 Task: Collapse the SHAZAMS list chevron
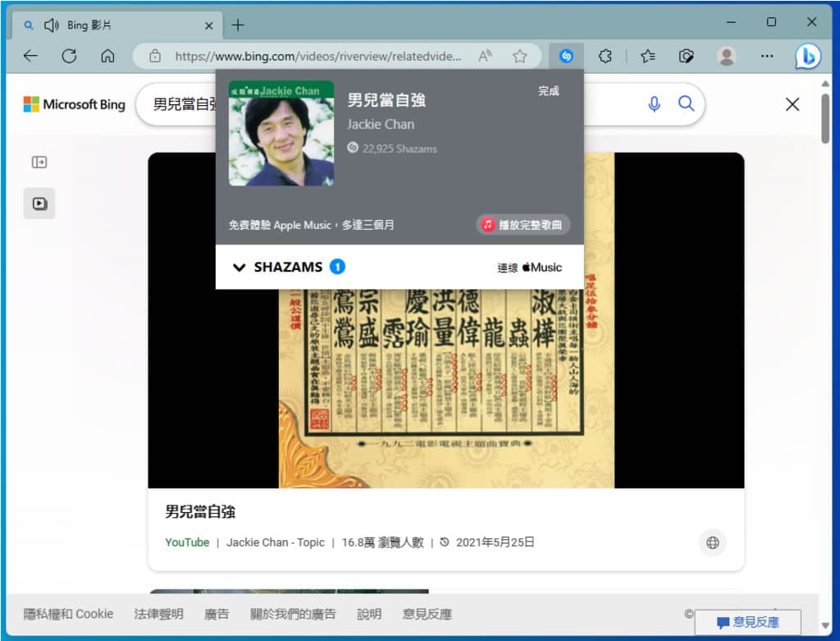[240, 268]
